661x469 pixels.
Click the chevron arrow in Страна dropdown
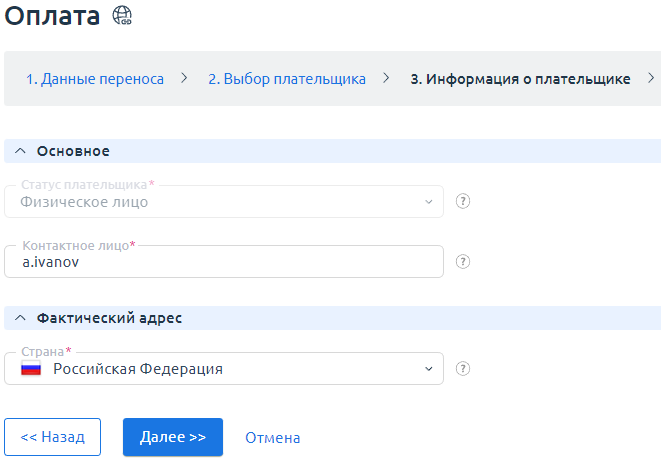point(429,369)
